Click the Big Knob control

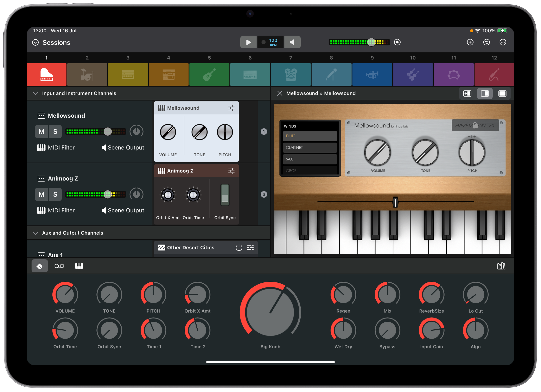[x=270, y=312]
